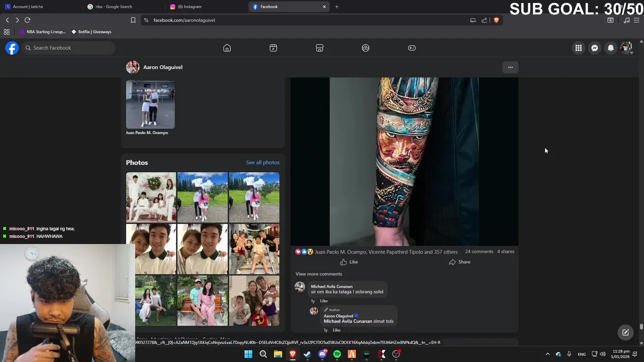Bookmark this page in address bar

133,20
